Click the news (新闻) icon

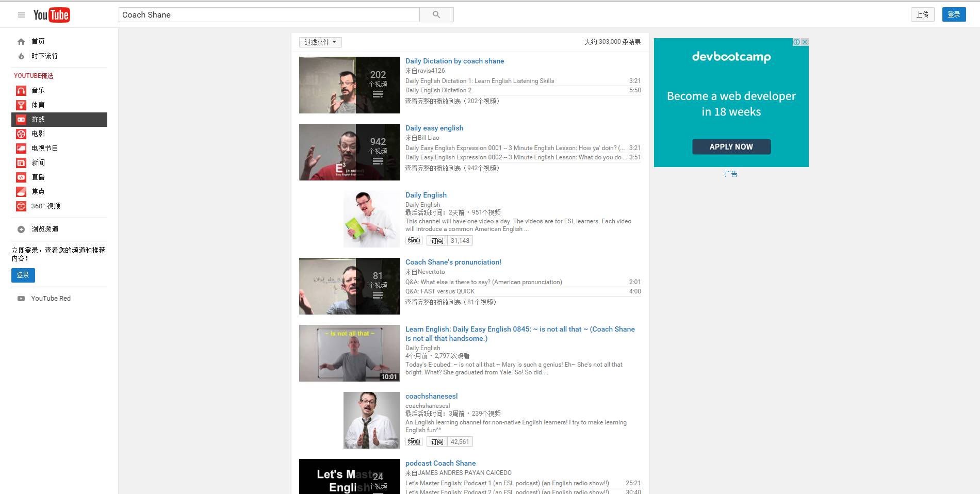click(x=21, y=162)
